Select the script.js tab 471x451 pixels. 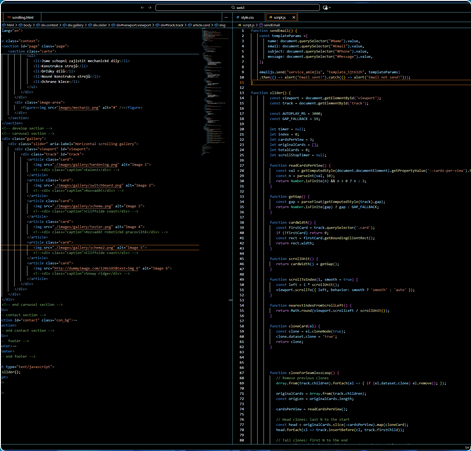tap(279, 17)
